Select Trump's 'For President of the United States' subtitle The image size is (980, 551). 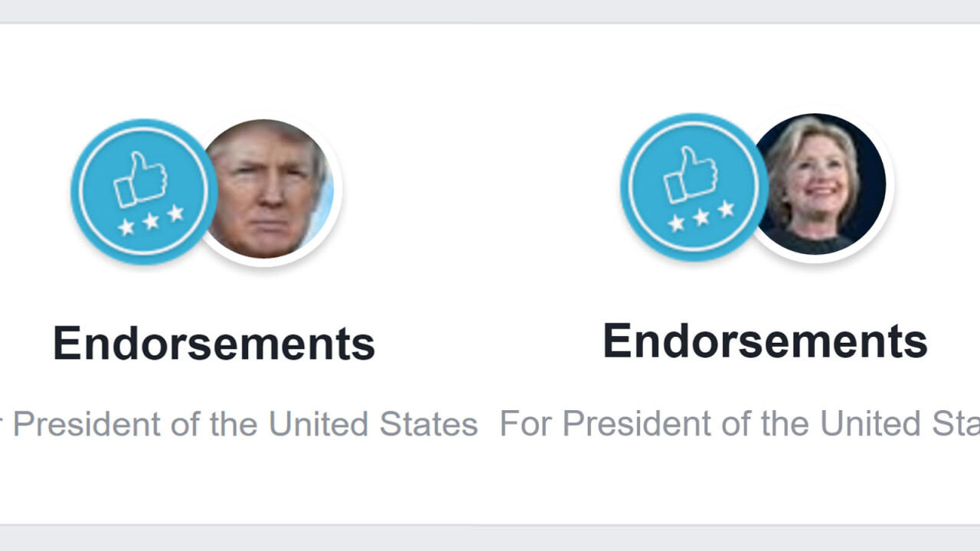click(x=237, y=424)
